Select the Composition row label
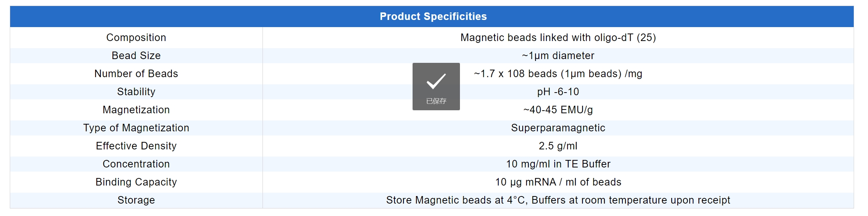Image resolution: width=868 pixels, height=216 pixels. tap(136, 38)
